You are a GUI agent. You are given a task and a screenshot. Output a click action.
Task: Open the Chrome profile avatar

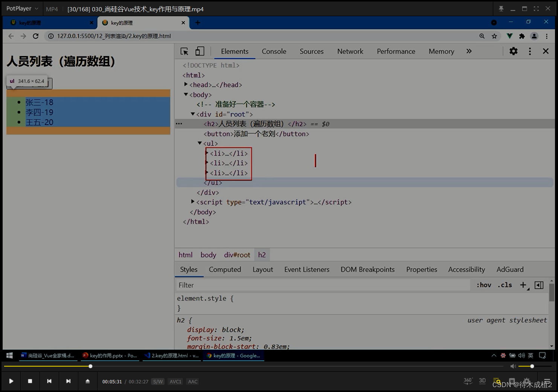coord(534,36)
